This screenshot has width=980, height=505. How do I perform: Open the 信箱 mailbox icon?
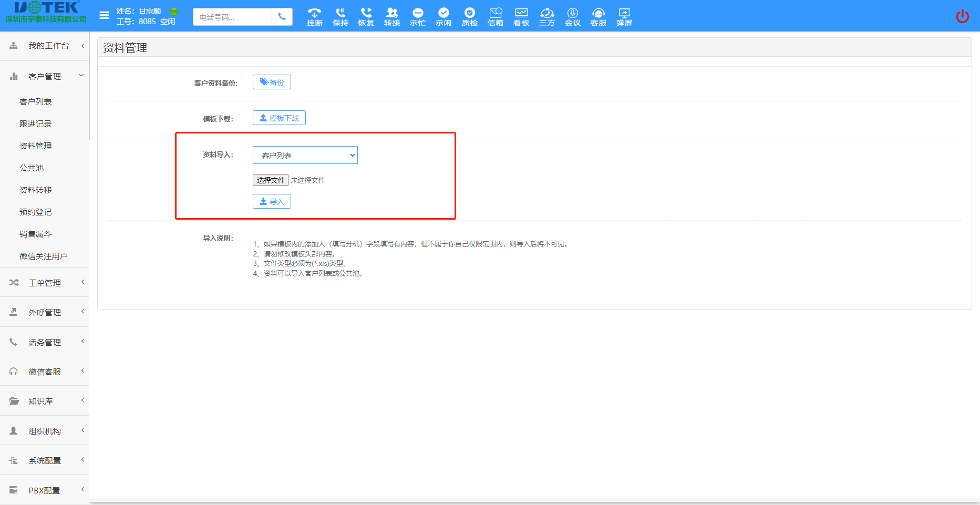point(495,16)
